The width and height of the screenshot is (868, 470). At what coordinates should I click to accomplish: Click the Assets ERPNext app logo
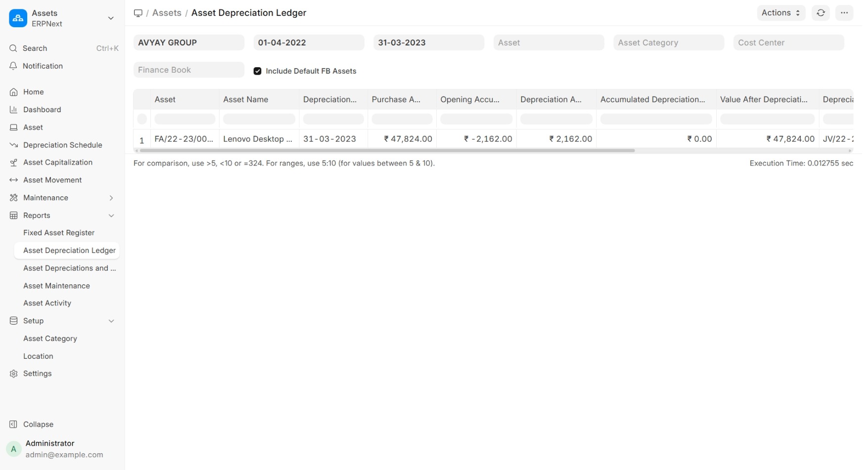(18, 18)
